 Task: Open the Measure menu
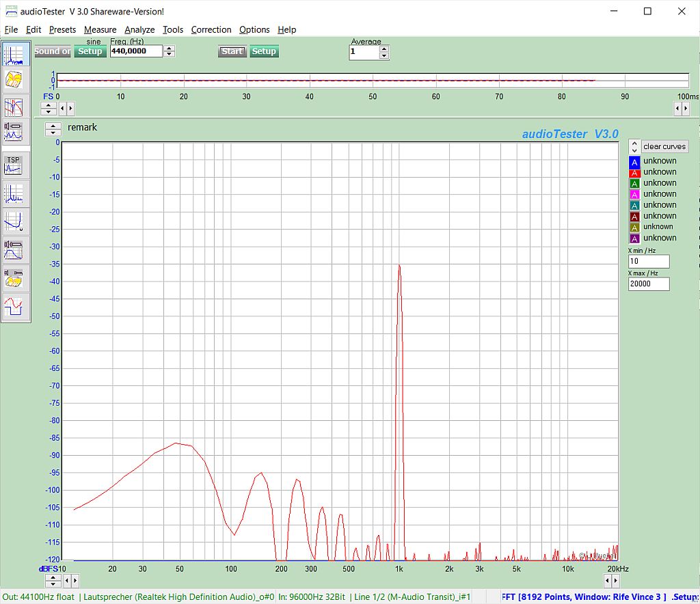[100, 29]
